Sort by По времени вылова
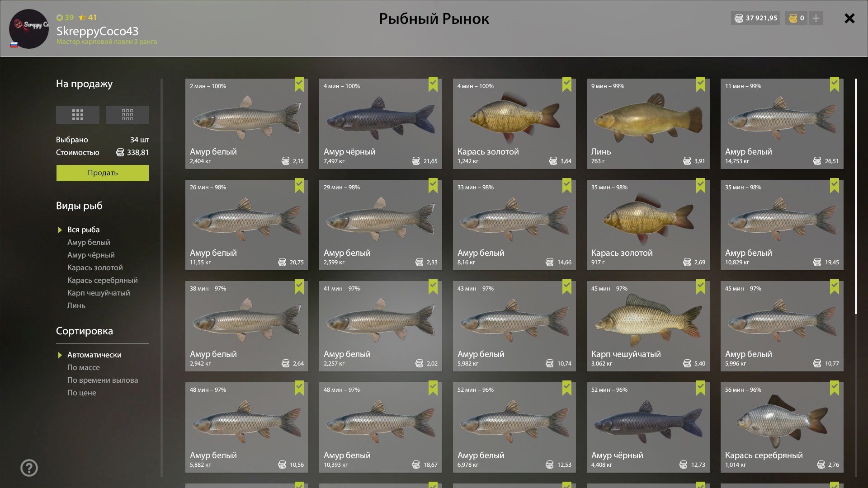 tap(103, 380)
